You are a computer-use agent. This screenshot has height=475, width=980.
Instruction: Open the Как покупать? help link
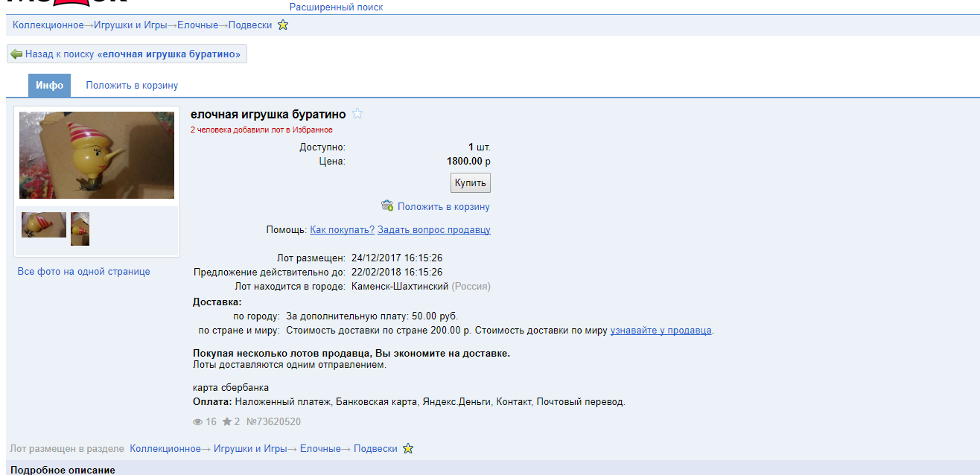pos(343,230)
